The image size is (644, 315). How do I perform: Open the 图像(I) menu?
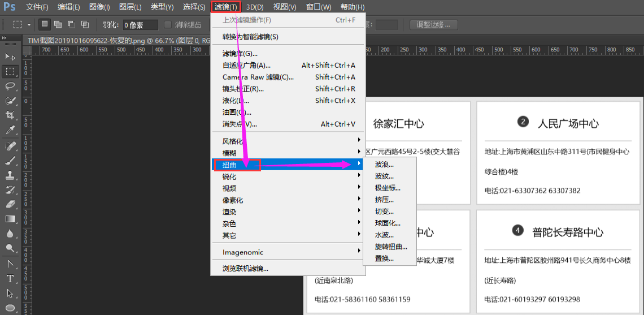99,7
